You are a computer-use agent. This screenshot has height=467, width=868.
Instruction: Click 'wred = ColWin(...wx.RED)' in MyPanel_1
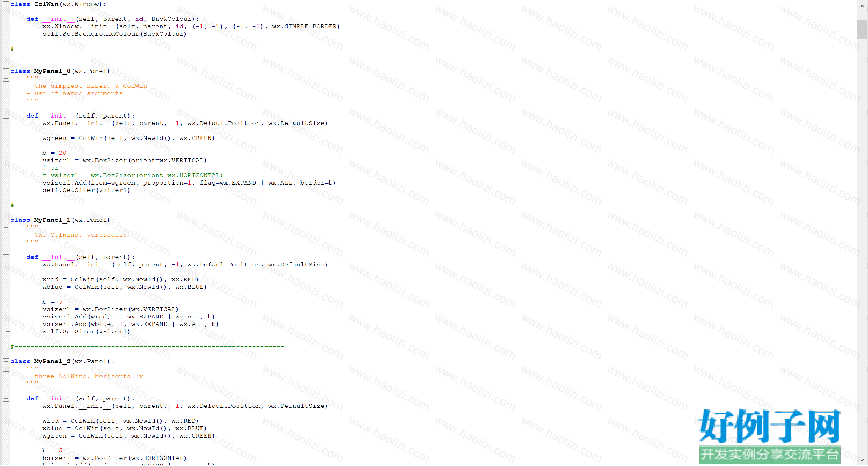tap(120, 280)
